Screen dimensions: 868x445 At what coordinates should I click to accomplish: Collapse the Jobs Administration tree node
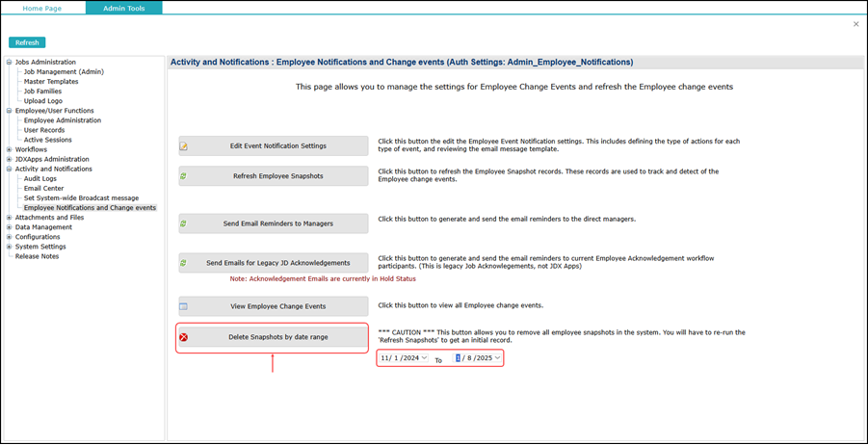pos(10,62)
